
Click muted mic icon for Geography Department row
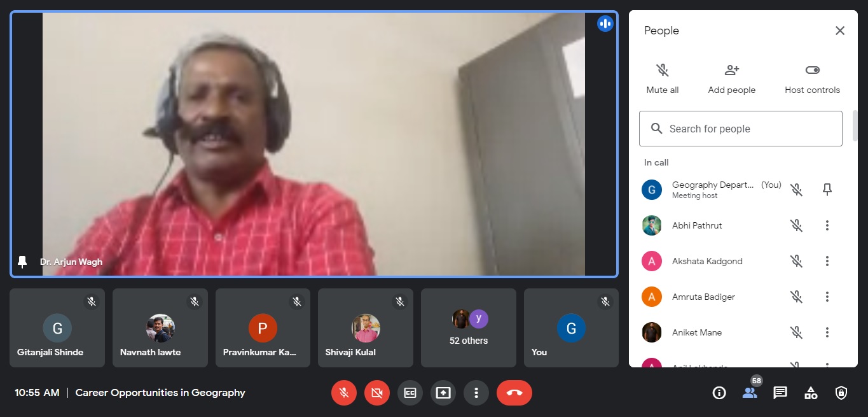796,190
